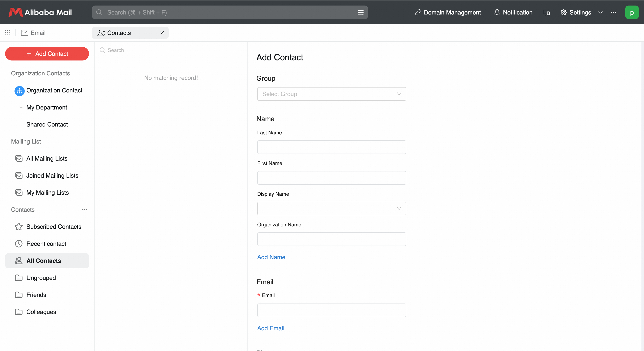Viewport: 644px width, 351px height.
Task: Open the Friends folder
Action: point(30,295)
